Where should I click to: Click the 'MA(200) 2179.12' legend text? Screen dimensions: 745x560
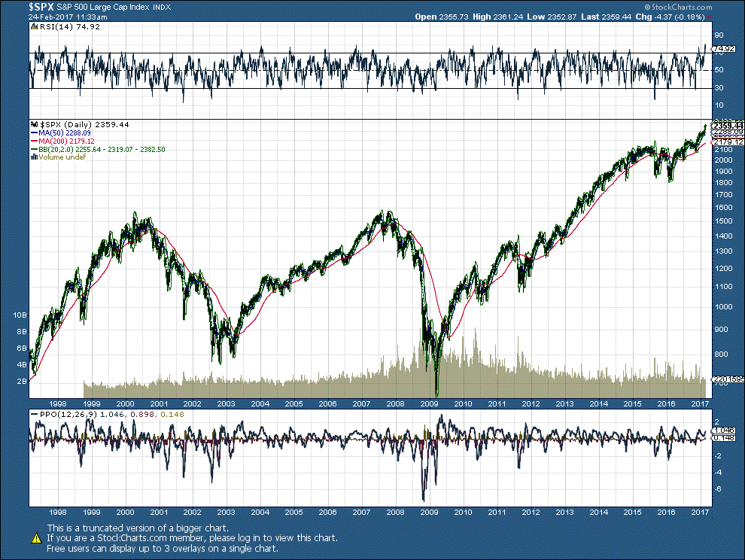[66, 142]
